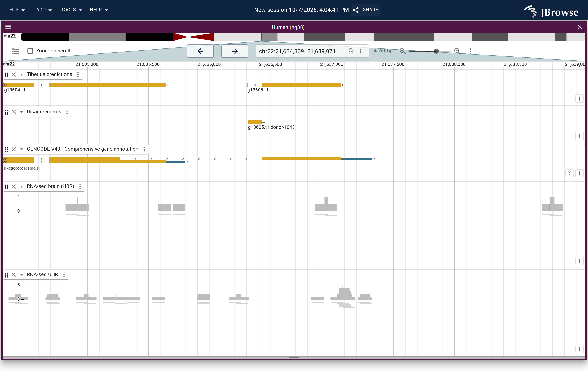Expand Disagreements track dropdown arrow

click(21, 112)
